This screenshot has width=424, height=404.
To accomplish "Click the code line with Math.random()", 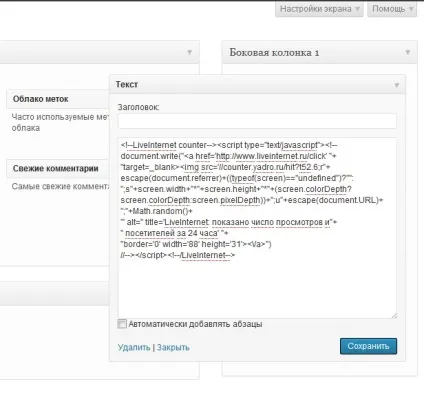I will coord(157,211).
